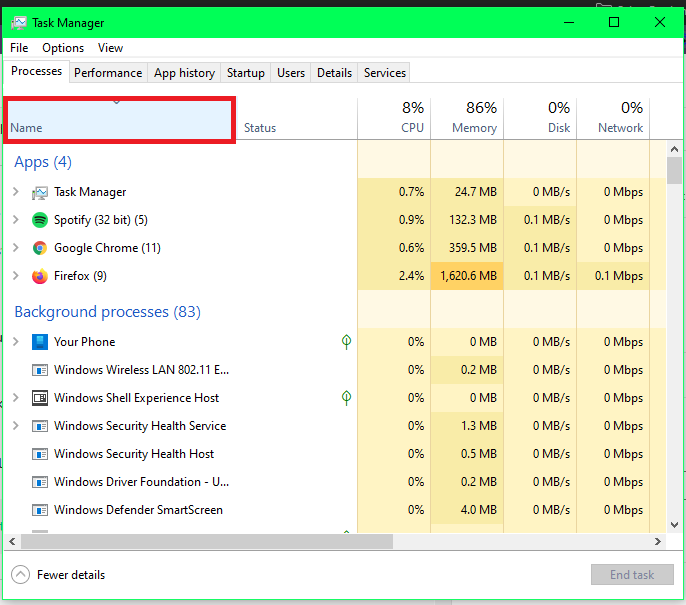Click Firefox network value 0.1 Mbps
686x605 pixels.
tap(619, 276)
